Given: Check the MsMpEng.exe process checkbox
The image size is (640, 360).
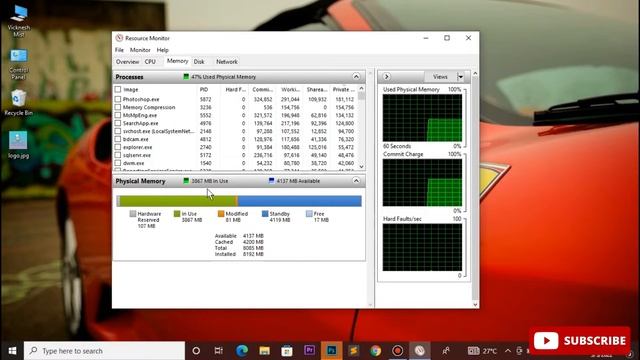Looking at the screenshot, I should tap(118, 115).
